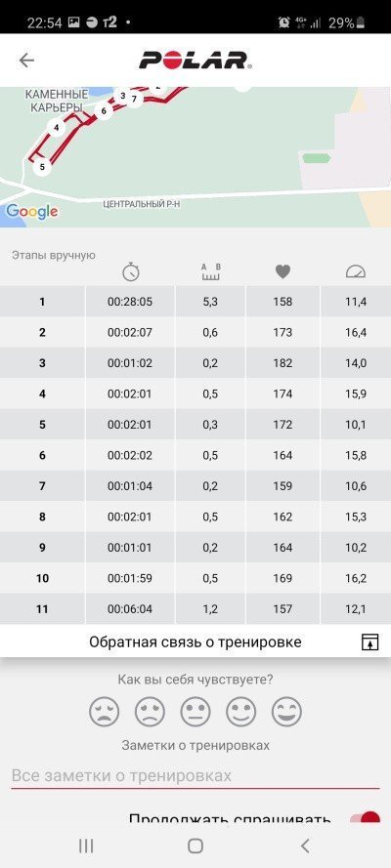Tap the speedometer pace column icon
391x868 pixels.
(x=356, y=271)
